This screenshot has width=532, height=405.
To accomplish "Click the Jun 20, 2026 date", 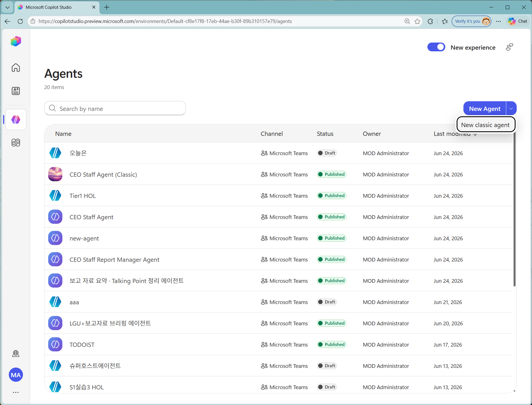I will tap(448, 323).
